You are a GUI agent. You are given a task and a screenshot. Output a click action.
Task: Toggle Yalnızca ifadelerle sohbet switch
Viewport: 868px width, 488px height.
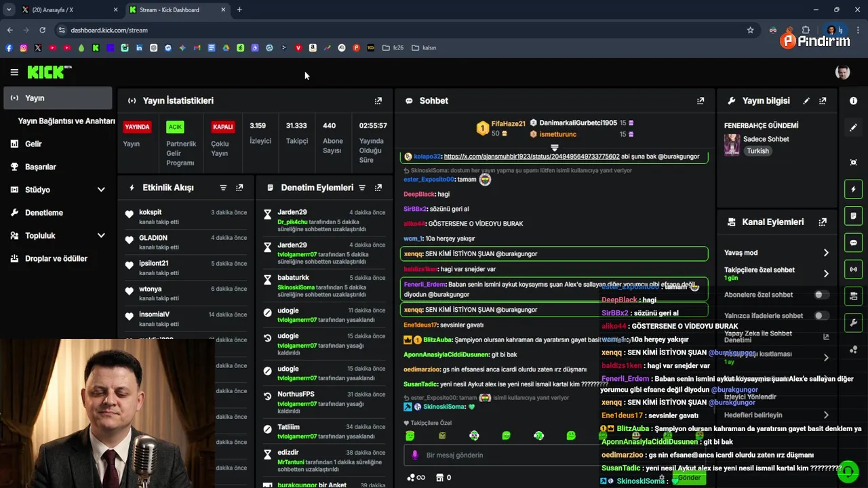click(x=821, y=316)
